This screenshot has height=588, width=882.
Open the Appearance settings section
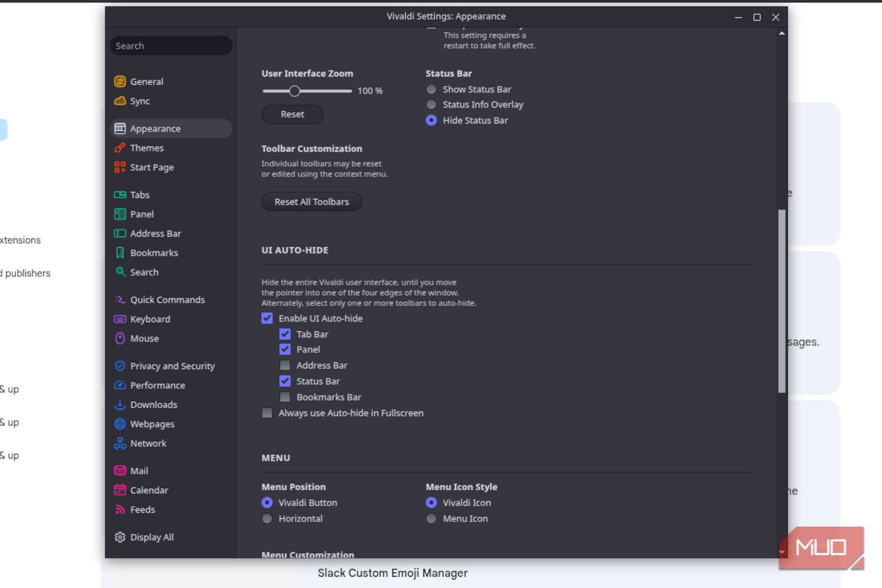[x=171, y=128]
